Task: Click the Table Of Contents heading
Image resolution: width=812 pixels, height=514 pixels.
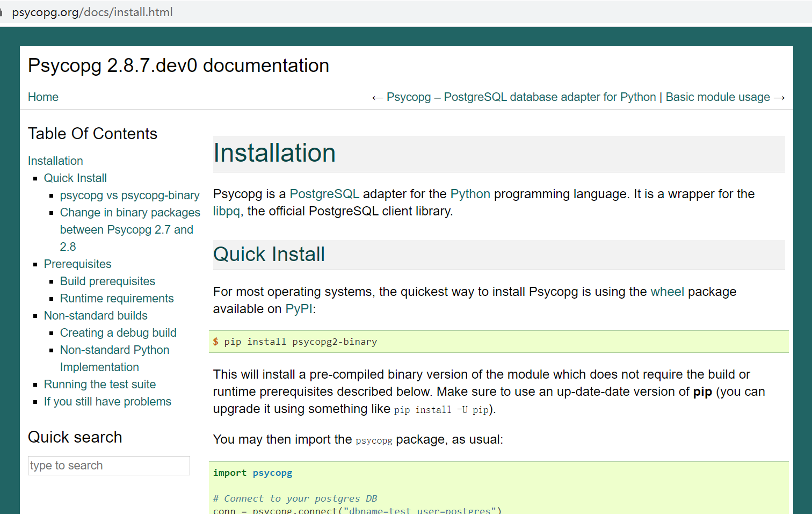Action: [92, 134]
